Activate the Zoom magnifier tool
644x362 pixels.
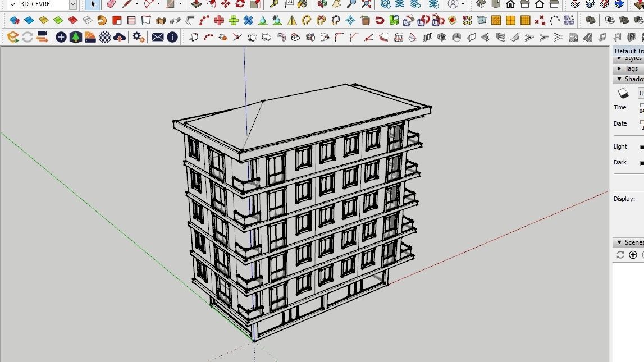coord(351,4)
